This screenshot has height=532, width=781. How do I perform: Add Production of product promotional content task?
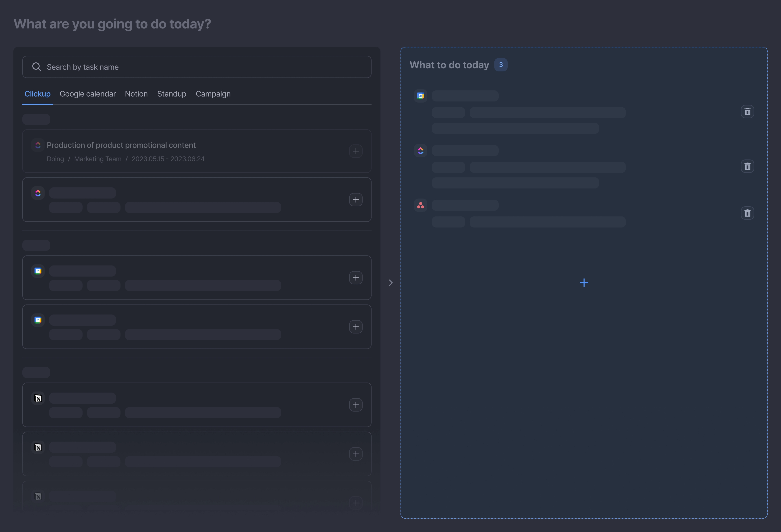(356, 151)
